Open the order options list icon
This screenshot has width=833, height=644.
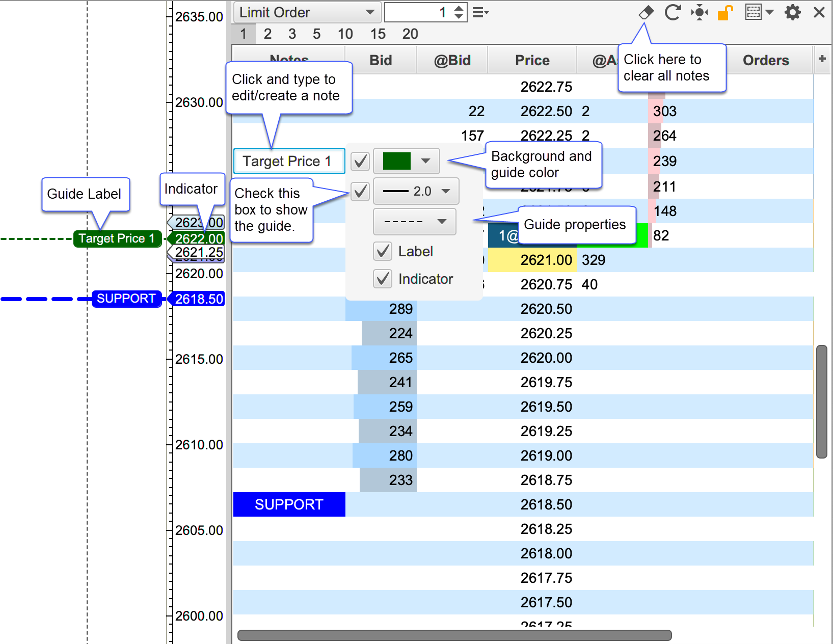[x=480, y=13]
